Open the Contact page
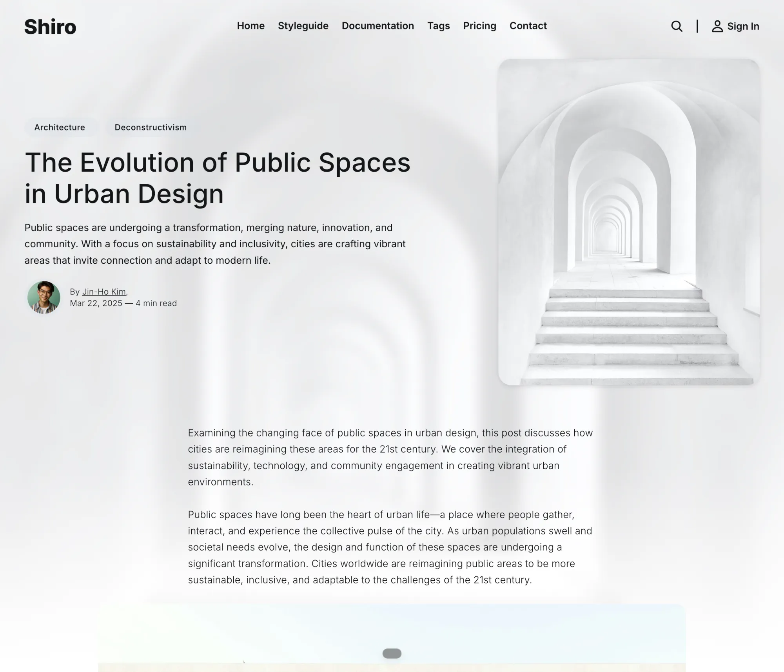784x672 pixels. point(528,26)
